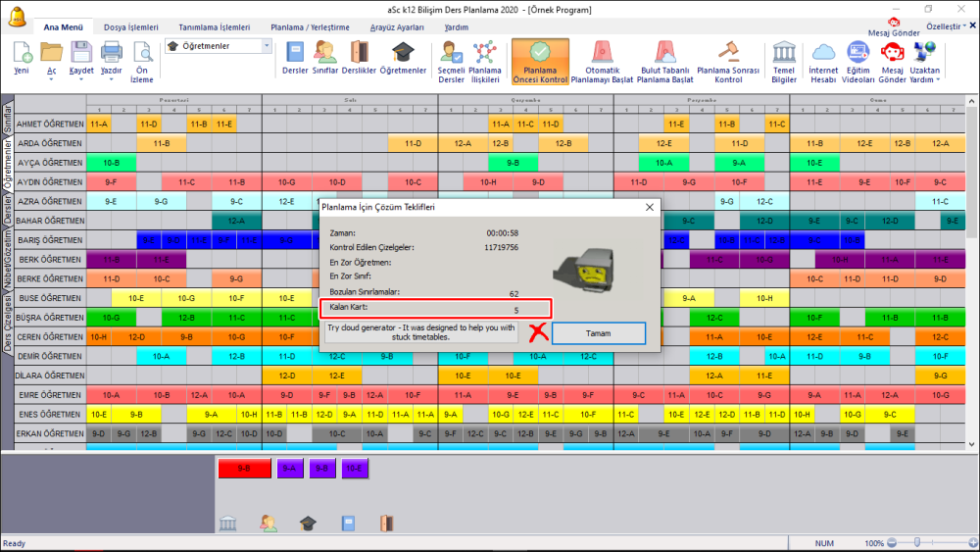The width and height of the screenshot is (980, 552).
Task: Open Dosya İşlemleri tab
Action: pyautogui.click(x=130, y=27)
